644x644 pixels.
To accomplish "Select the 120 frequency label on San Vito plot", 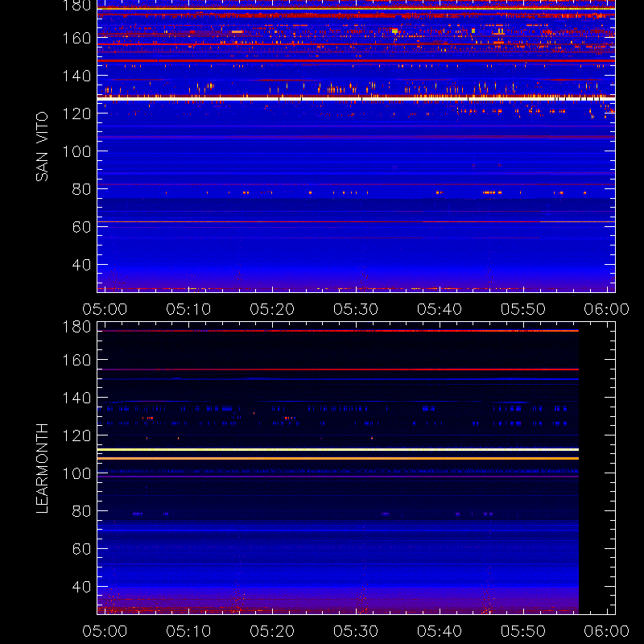I will [76, 114].
